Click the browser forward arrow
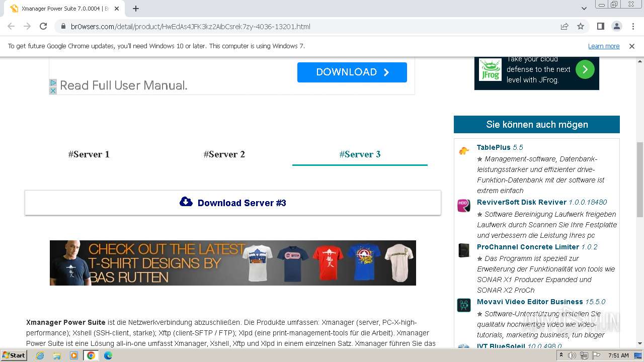Image resolution: width=644 pixels, height=362 pixels. pos(27,26)
